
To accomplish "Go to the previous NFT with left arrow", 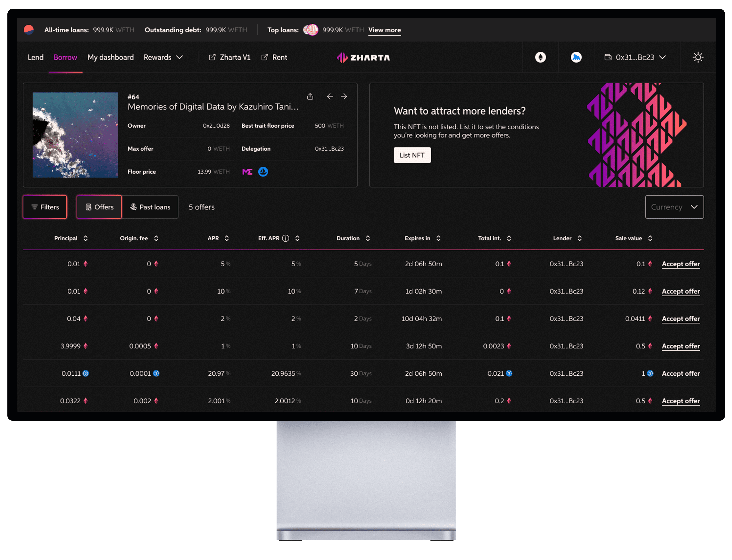I will pyautogui.click(x=330, y=97).
